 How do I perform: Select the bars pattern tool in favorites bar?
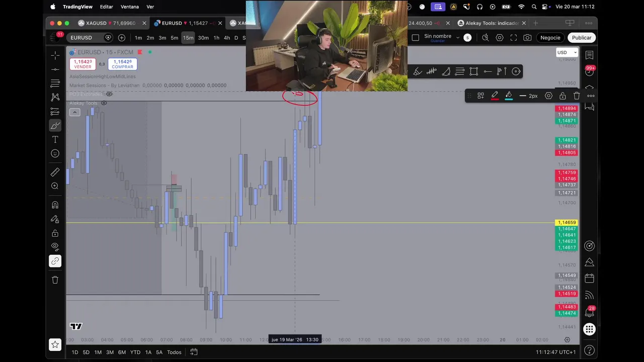coord(432,71)
